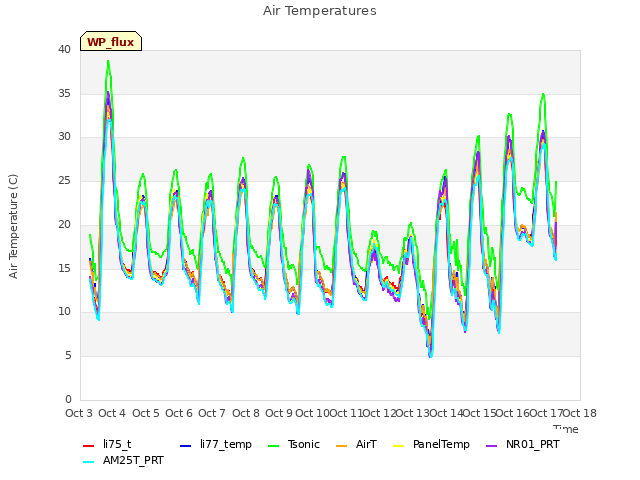Toggle the Tsonic legend entry

click(x=293, y=444)
